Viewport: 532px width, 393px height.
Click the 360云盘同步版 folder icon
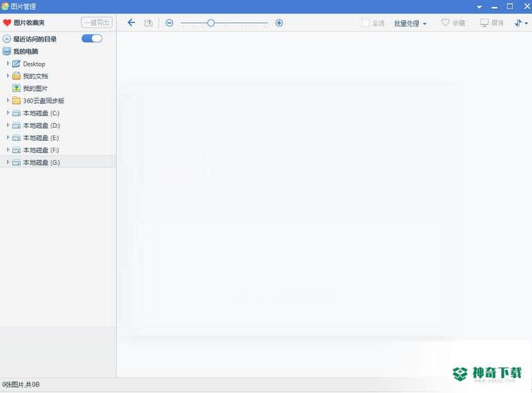point(16,100)
